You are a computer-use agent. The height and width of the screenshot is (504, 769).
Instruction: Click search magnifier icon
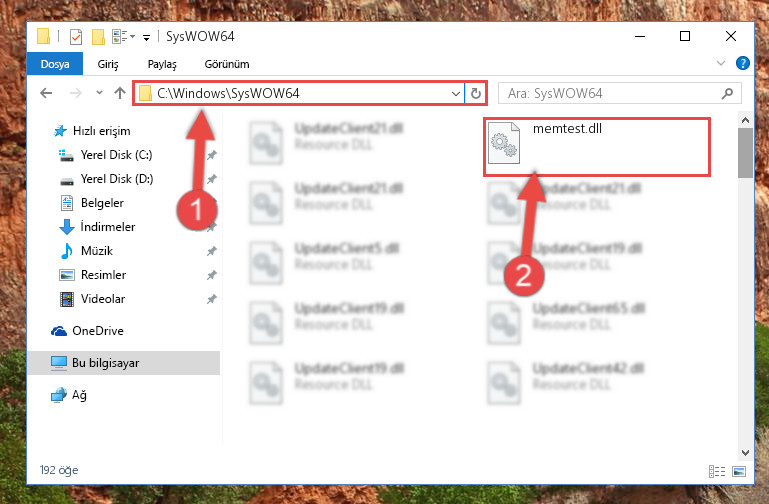point(727,93)
